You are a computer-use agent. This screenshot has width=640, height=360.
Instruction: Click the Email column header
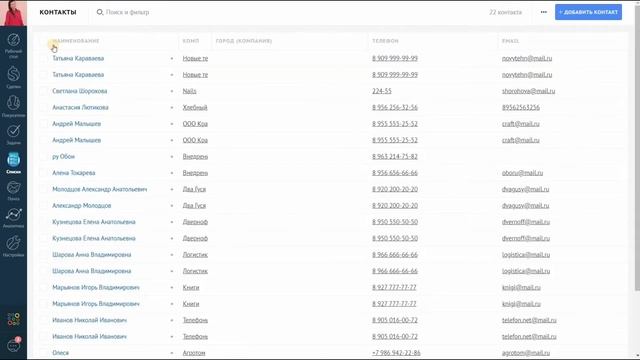pos(510,41)
